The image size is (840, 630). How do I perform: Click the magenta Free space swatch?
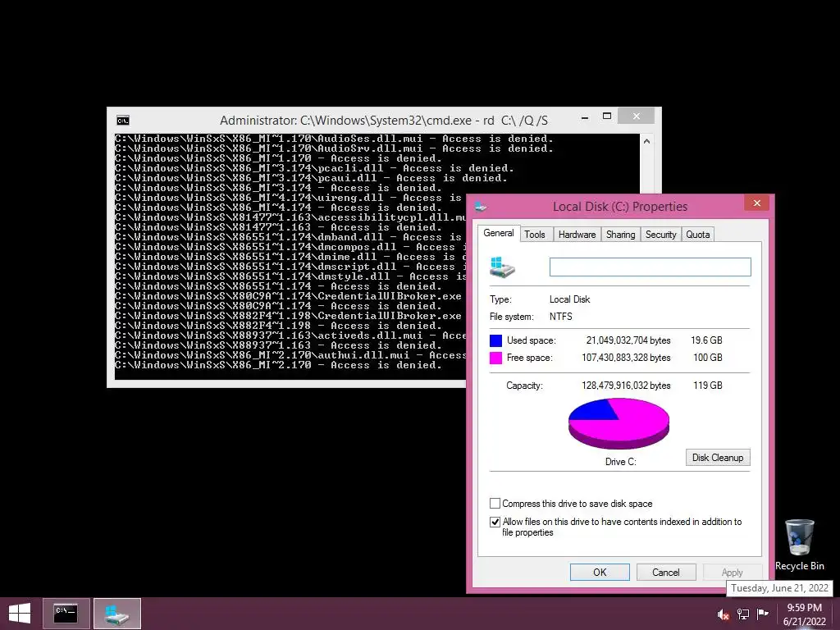click(x=496, y=358)
